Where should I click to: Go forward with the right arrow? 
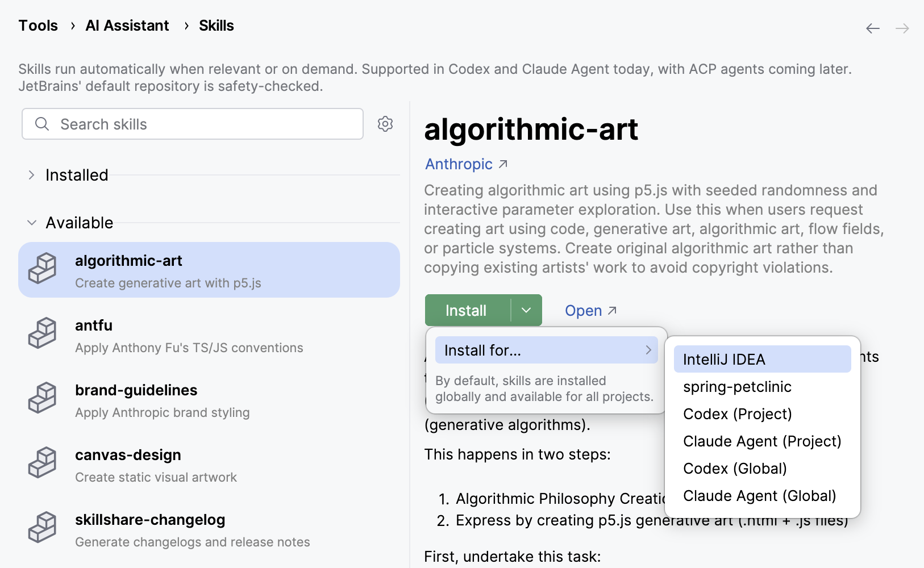[x=902, y=28]
